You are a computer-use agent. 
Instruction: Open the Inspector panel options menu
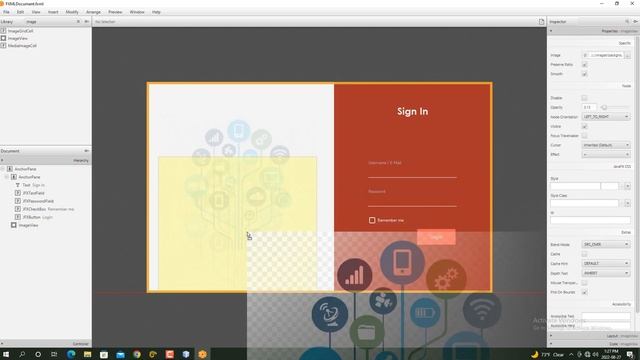[636, 22]
